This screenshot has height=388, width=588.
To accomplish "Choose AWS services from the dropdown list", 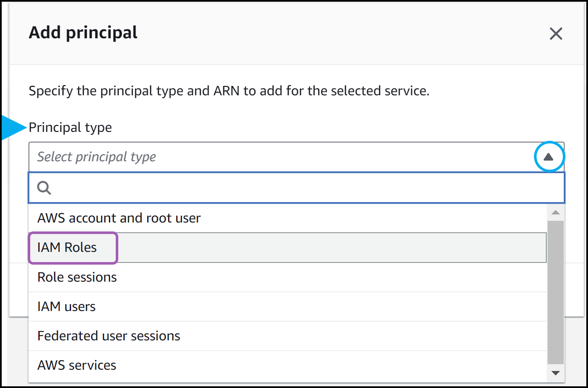I will point(77,365).
